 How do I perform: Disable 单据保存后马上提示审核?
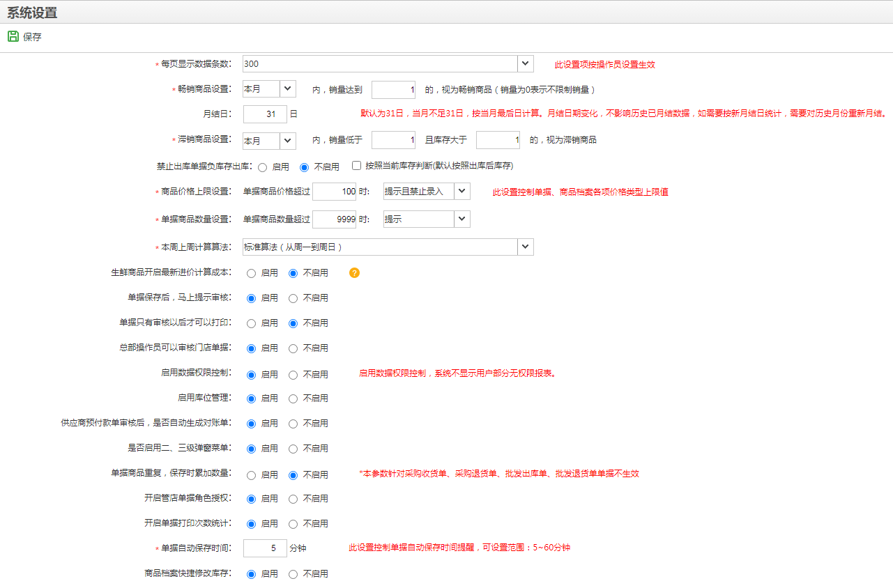coord(293,298)
